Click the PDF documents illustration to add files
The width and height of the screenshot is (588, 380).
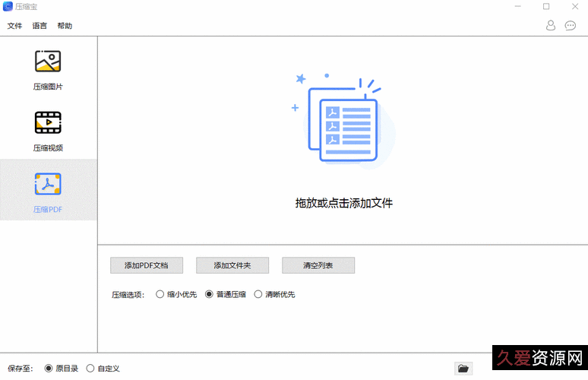click(x=343, y=120)
